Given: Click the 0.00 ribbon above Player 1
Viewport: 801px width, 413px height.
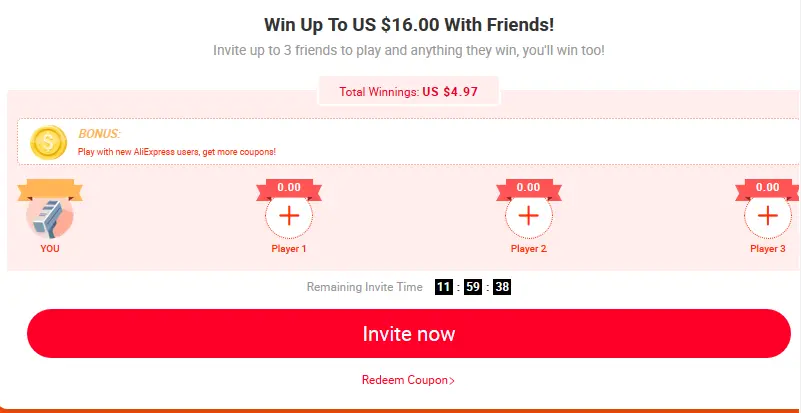Looking at the screenshot, I should coord(289,189).
